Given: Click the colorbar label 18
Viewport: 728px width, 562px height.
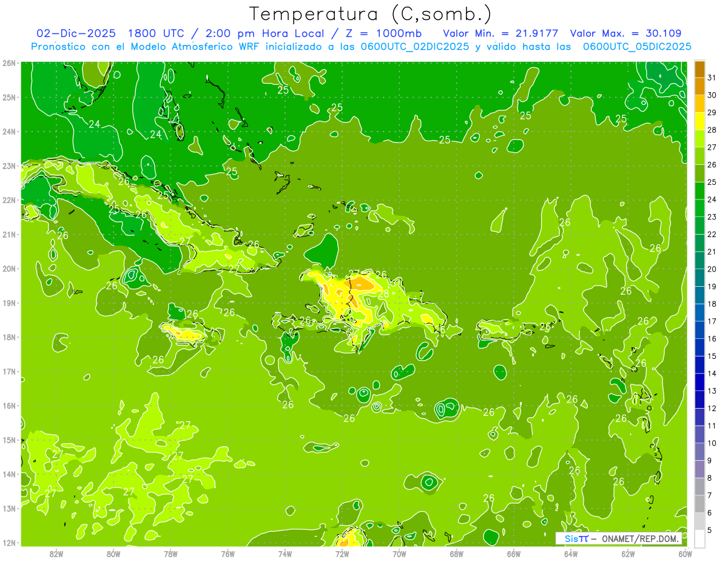Looking at the screenshot, I should click(x=712, y=304).
